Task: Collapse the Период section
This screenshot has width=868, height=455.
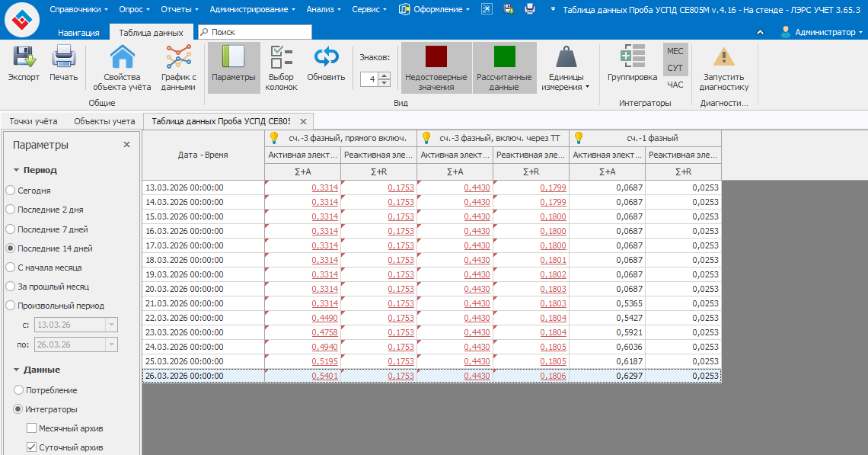Action: 17,171
